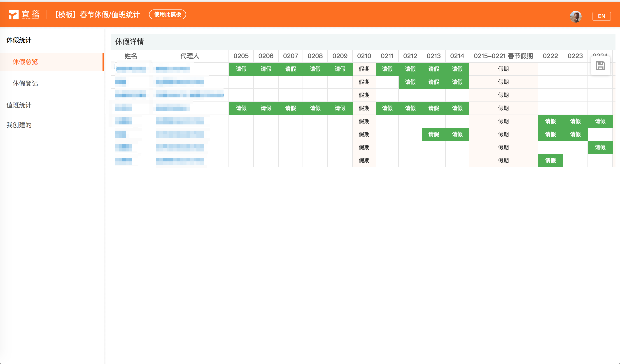
Task: Open the user avatar profile
Action: [576, 16]
